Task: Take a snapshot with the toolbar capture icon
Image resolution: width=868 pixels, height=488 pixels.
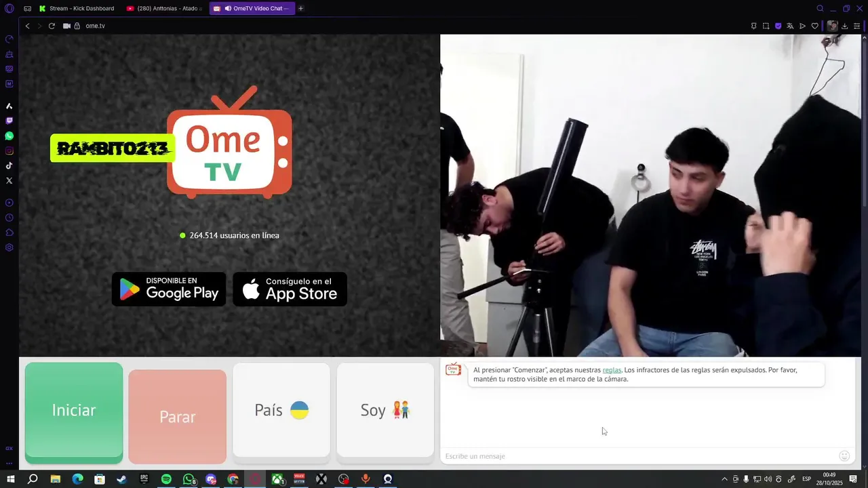Action: tap(766, 26)
